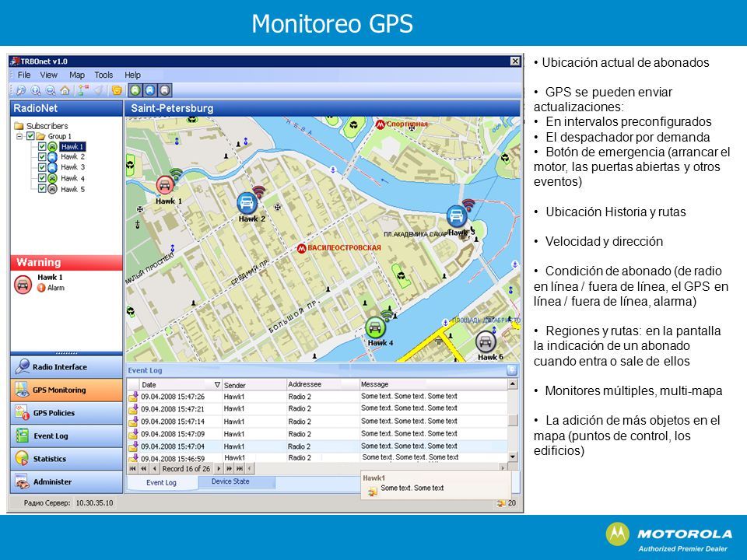Open the Radio Interface section
Viewport: 747px width, 560px height.
tap(66, 366)
